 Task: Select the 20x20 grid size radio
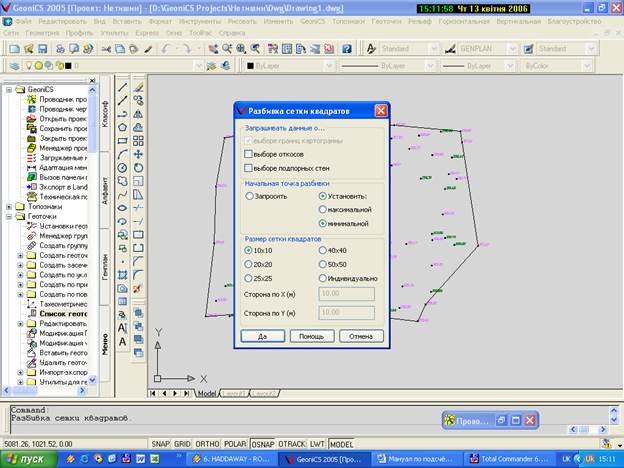pyautogui.click(x=250, y=264)
